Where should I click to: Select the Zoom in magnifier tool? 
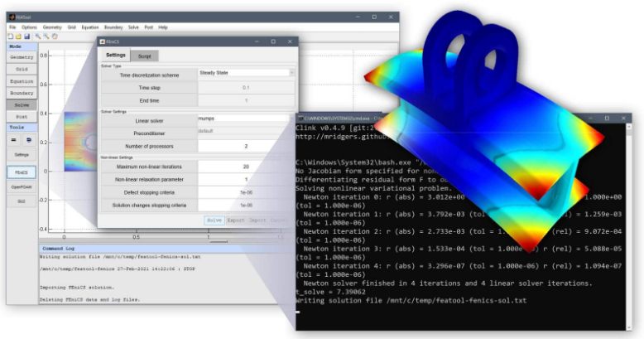pyautogui.click(x=37, y=36)
